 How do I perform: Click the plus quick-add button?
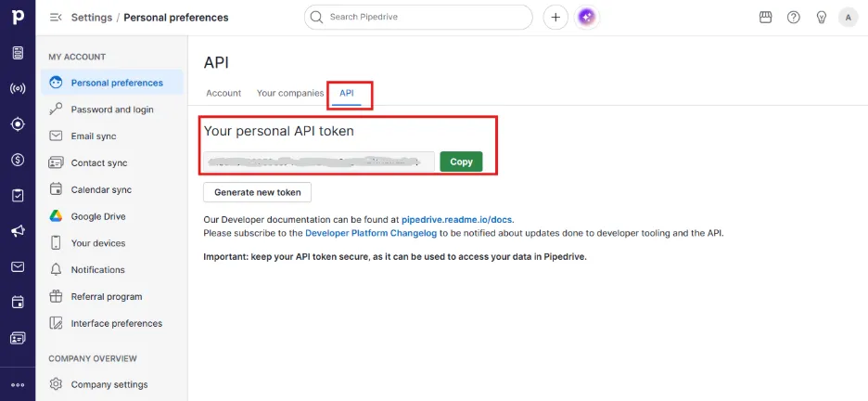(x=555, y=17)
